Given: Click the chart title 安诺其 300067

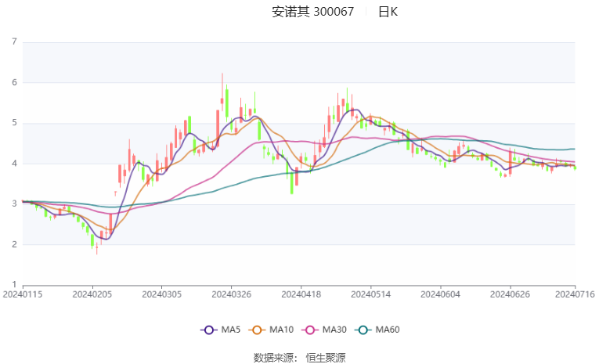Looking at the screenshot, I should tap(313, 12).
